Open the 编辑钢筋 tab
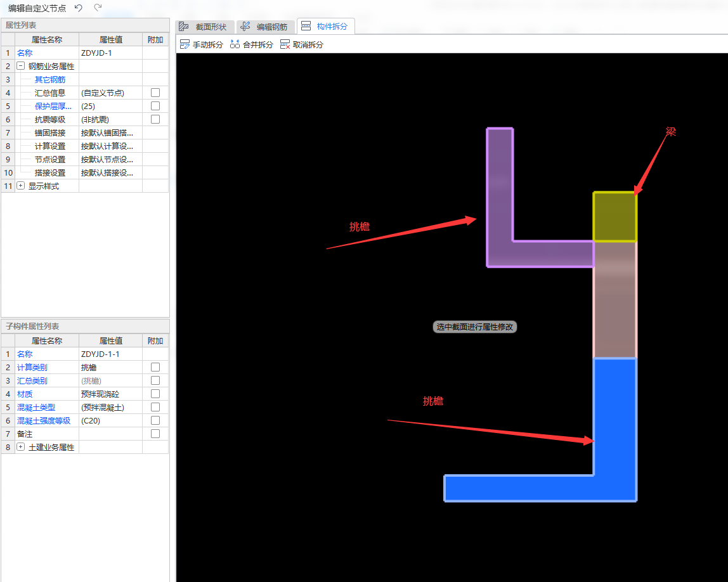 coord(266,27)
